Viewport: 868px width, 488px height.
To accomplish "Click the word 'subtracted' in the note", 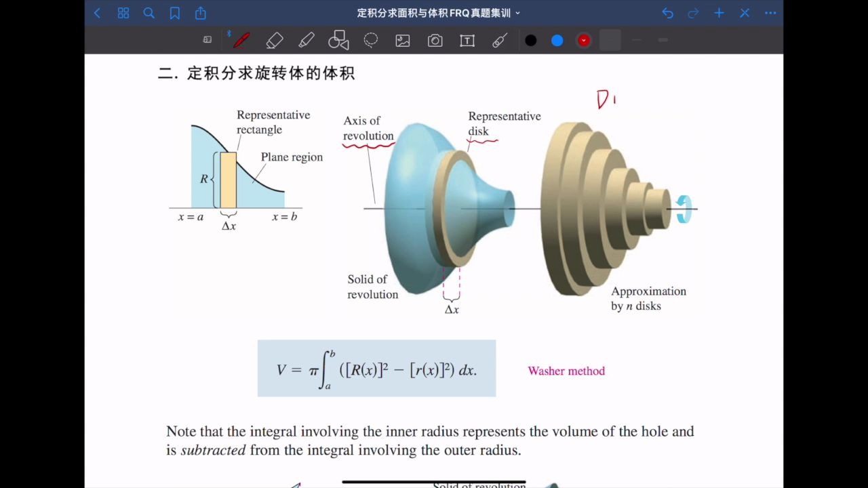I will pyautogui.click(x=213, y=450).
